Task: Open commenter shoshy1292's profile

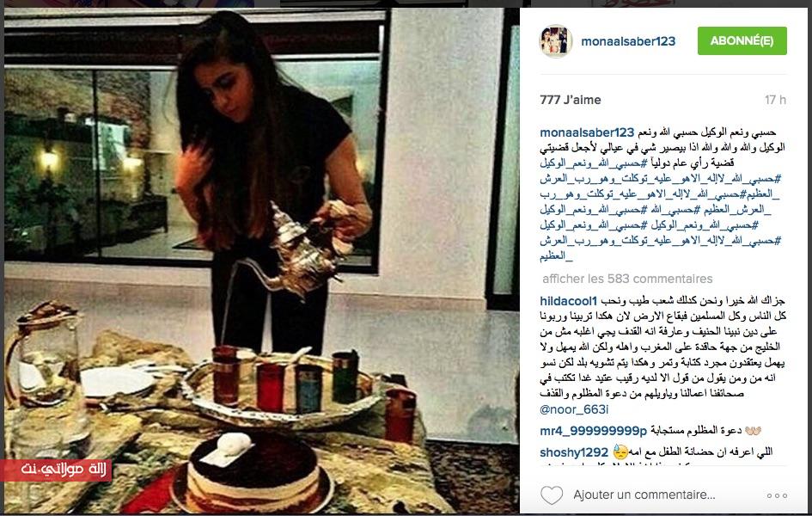Action: point(574,452)
